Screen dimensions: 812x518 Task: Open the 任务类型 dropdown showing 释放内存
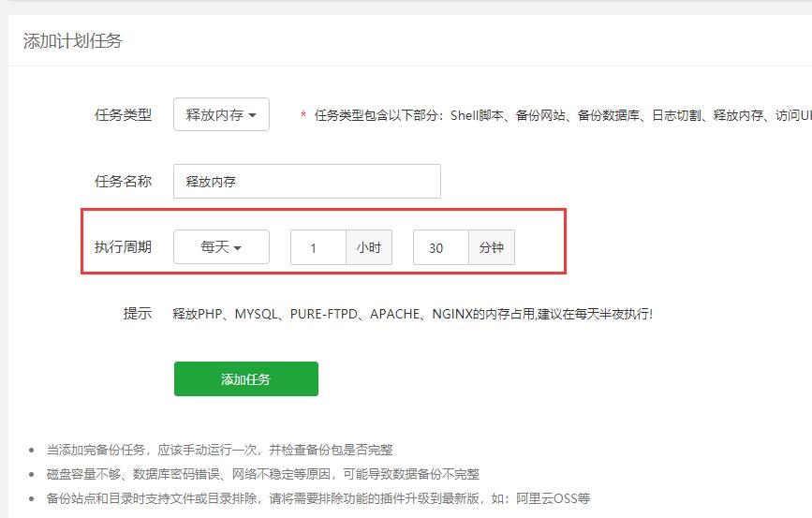pos(221,115)
